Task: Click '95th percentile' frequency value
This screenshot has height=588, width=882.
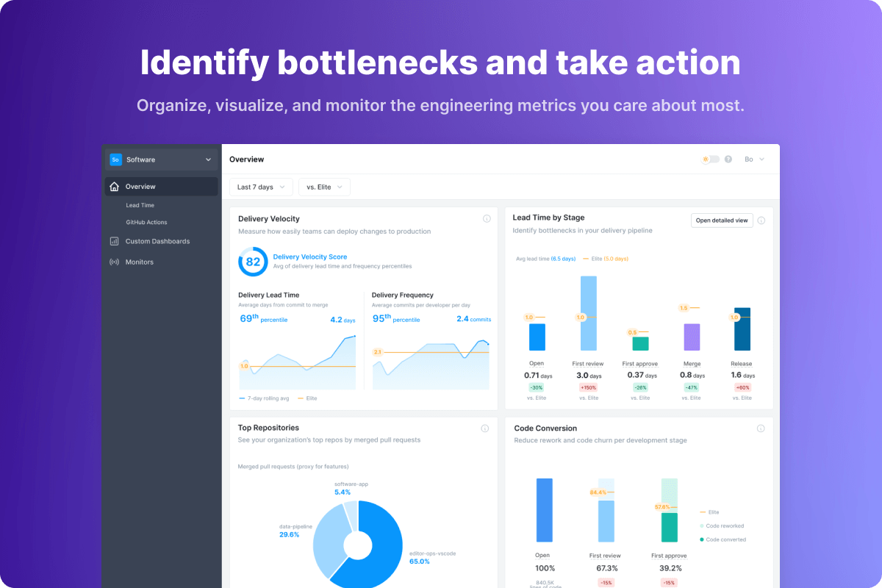Action: (395, 319)
